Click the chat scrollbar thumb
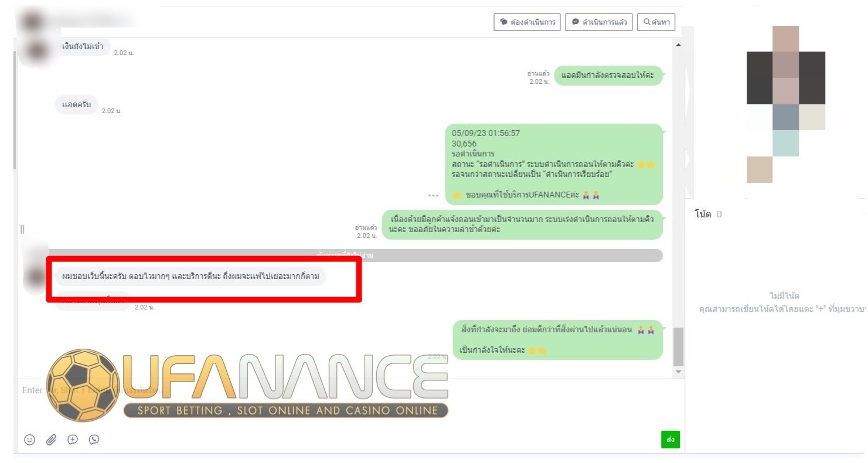 tap(678, 346)
